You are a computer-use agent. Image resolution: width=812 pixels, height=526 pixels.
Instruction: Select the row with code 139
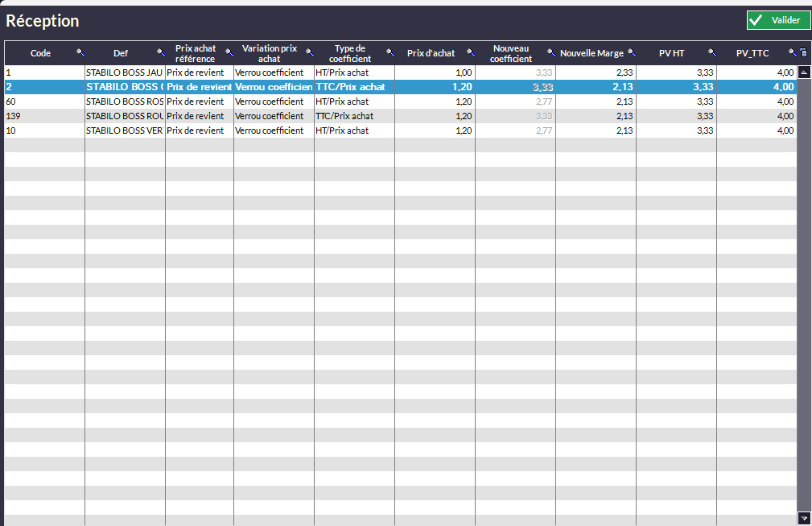44,116
